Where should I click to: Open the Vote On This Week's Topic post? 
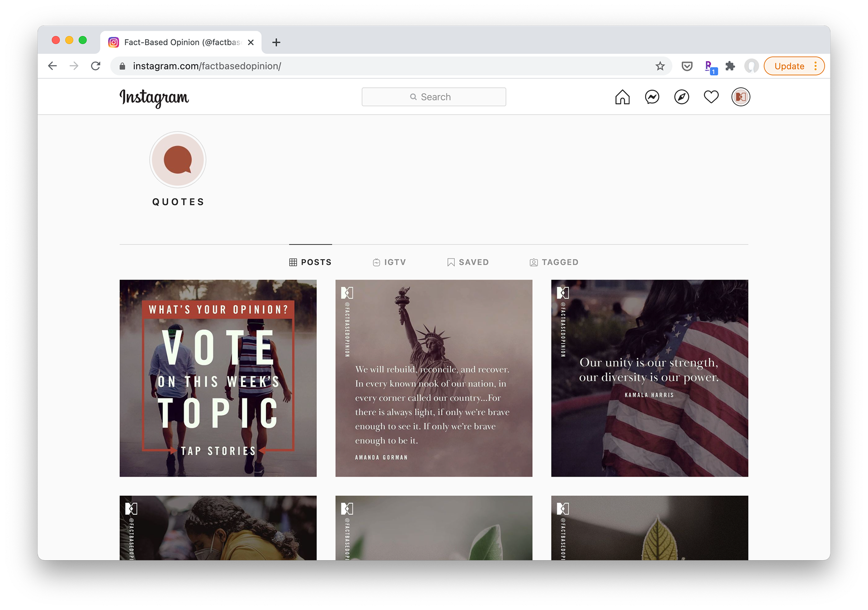click(x=218, y=378)
